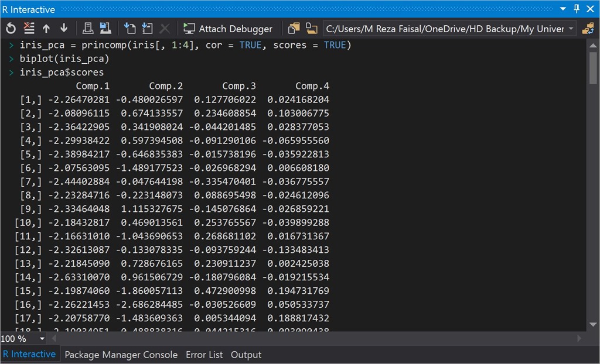Clear the R Interactive window output
The width and height of the screenshot is (600, 364).
point(29,29)
